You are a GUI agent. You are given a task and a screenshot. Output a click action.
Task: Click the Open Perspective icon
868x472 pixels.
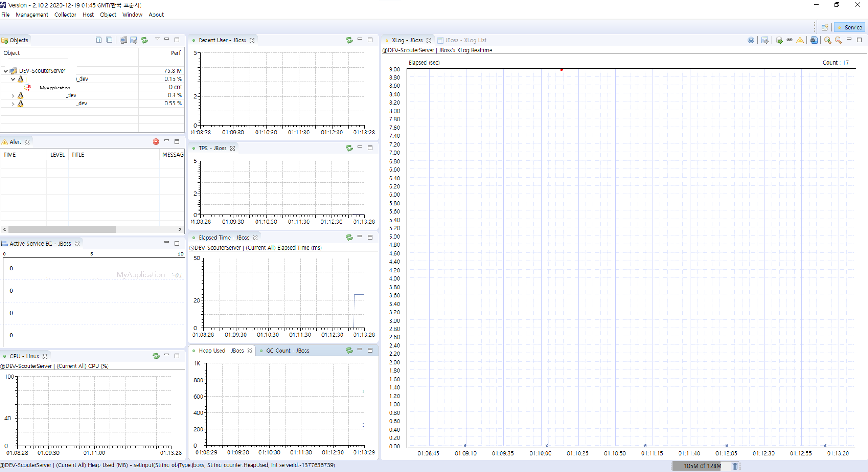tap(825, 27)
